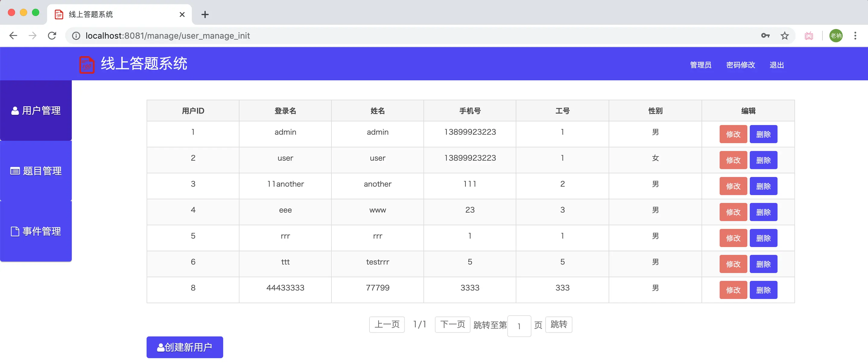This screenshot has width=868, height=363.
Task: Click the page number input field
Action: coord(519,326)
